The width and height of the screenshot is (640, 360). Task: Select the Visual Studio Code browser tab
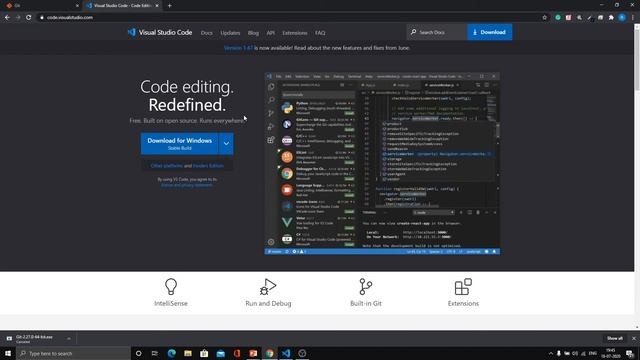tap(122, 6)
